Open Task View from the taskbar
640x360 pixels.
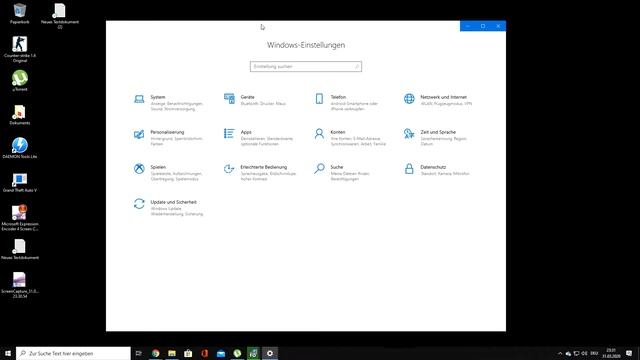click(139, 353)
